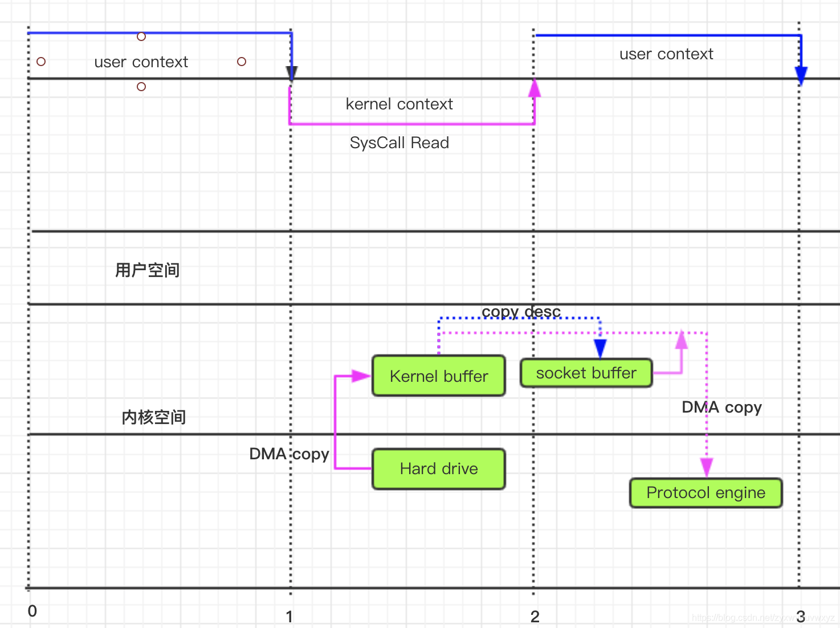This screenshot has width=840, height=628.
Task: Click the copy desc label
Action: coord(521,312)
